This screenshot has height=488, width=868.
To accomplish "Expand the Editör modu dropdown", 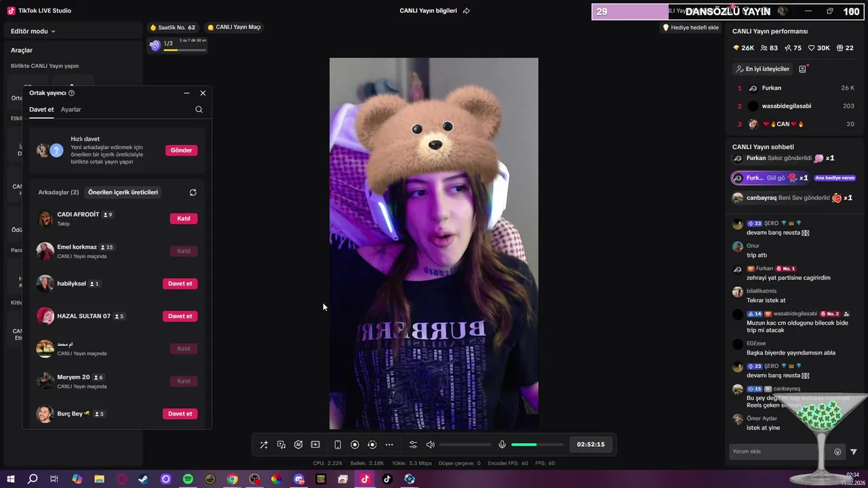I will coord(33,31).
